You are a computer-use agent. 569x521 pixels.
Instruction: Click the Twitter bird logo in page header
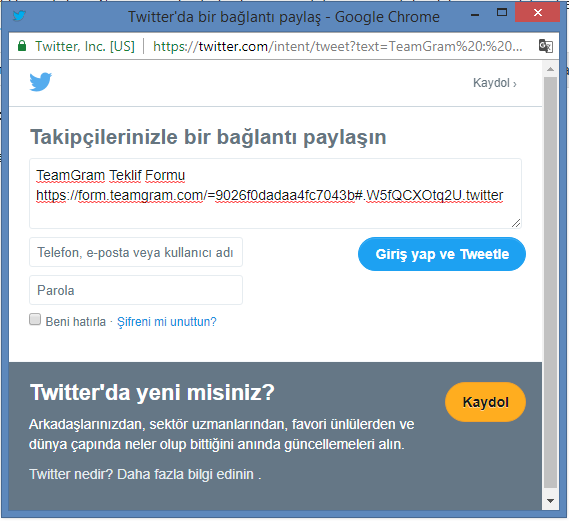tap(40, 82)
